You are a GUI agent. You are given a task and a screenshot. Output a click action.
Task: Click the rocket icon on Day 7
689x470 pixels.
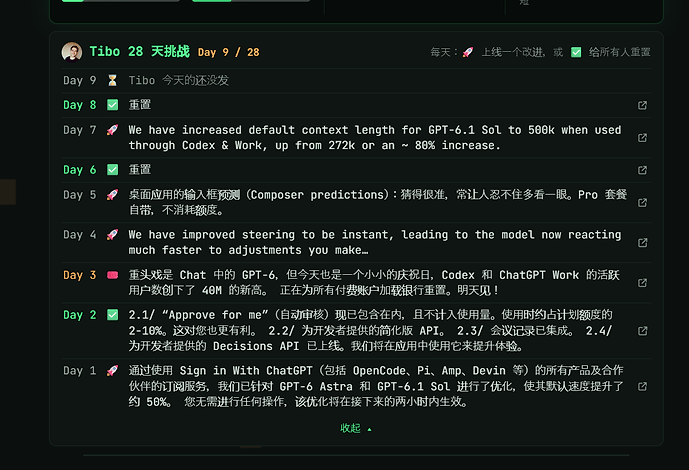coord(112,130)
